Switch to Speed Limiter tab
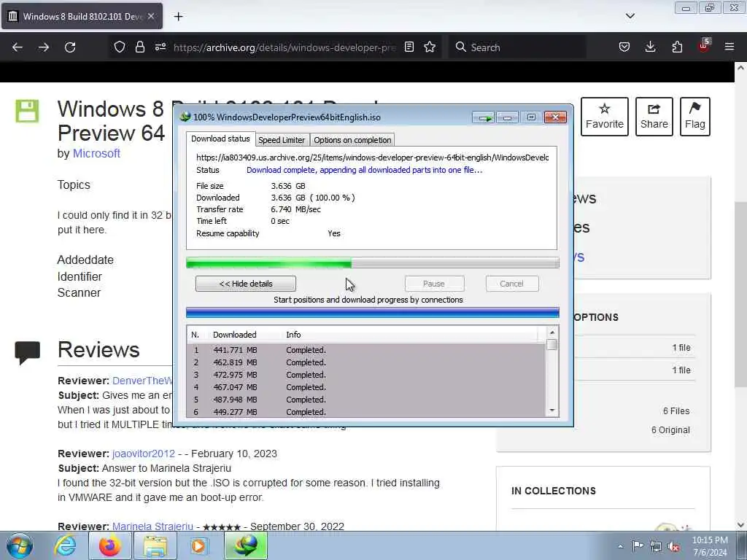Image resolution: width=747 pixels, height=560 pixels. (282, 140)
